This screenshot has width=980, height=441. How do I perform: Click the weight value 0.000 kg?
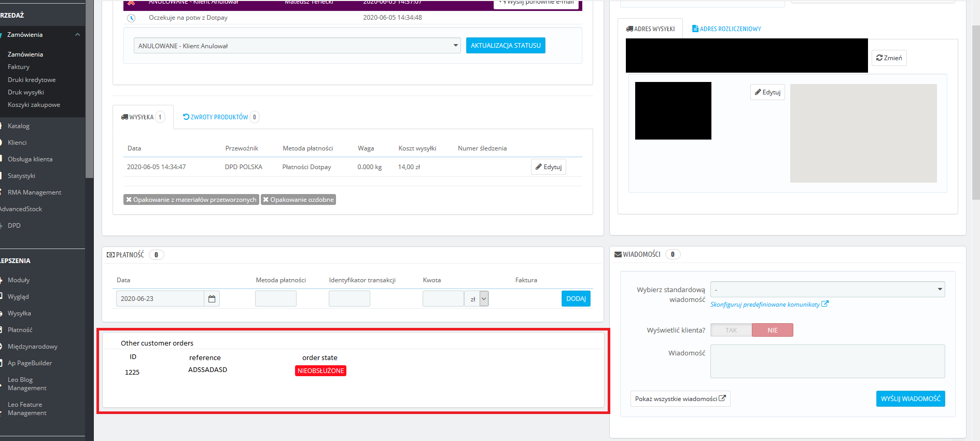(x=370, y=167)
